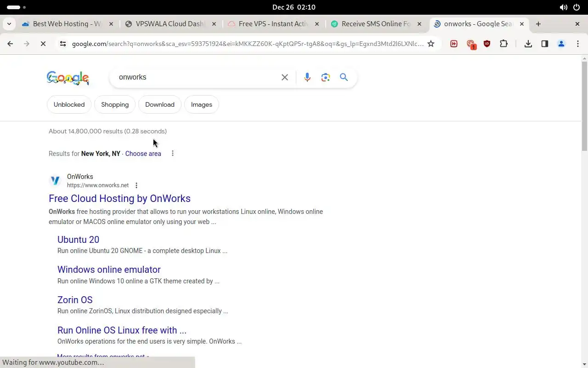Image resolution: width=588 pixels, height=368 pixels.
Task: Open the Zorin OS sitelink
Action: [x=75, y=300]
